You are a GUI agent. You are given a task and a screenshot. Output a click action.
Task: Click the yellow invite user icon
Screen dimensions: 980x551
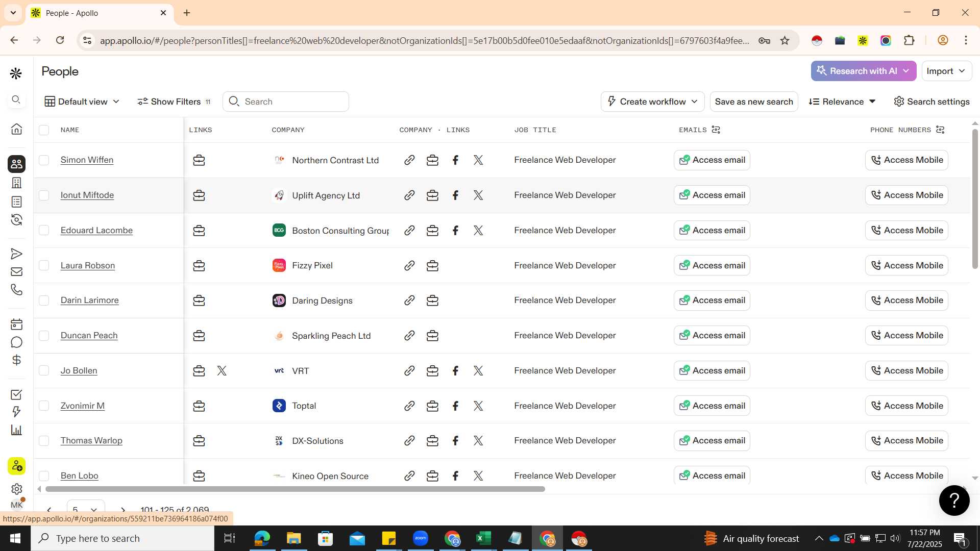point(16,466)
